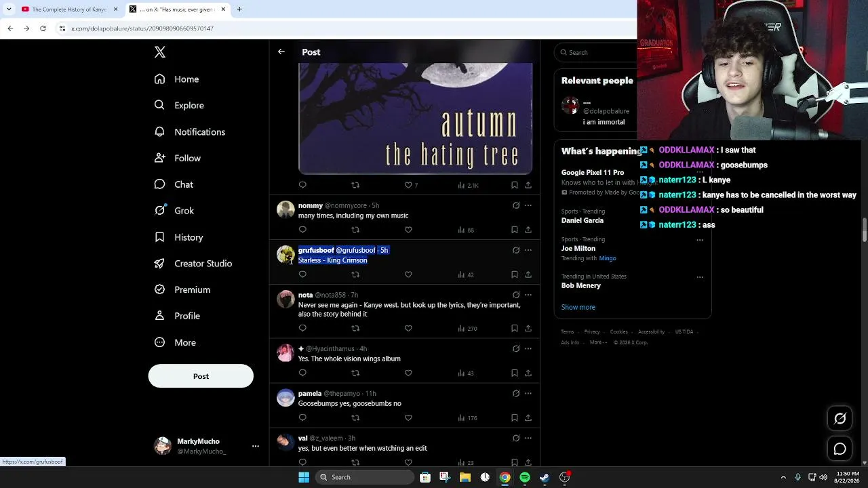Like pamela's goosebumps post
This screenshot has width=868, height=488.
(408, 418)
